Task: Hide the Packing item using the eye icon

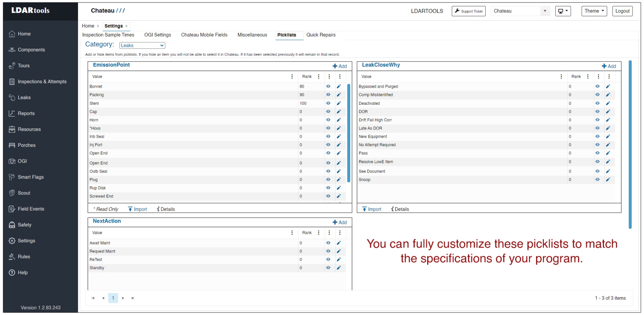Action: [x=328, y=95]
